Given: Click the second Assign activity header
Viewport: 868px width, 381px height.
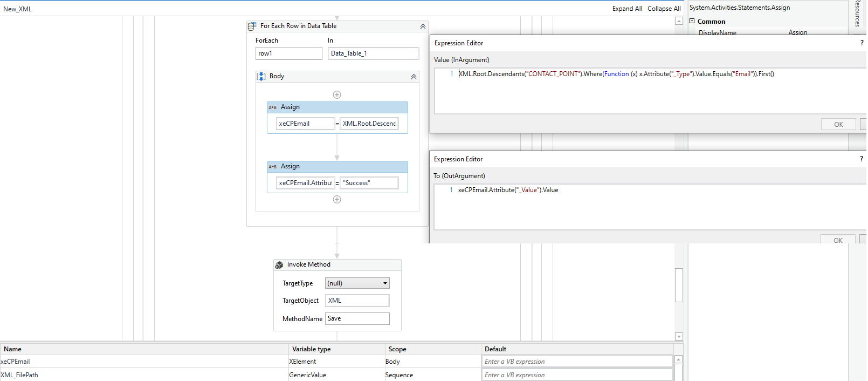Looking at the screenshot, I should tap(337, 167).
